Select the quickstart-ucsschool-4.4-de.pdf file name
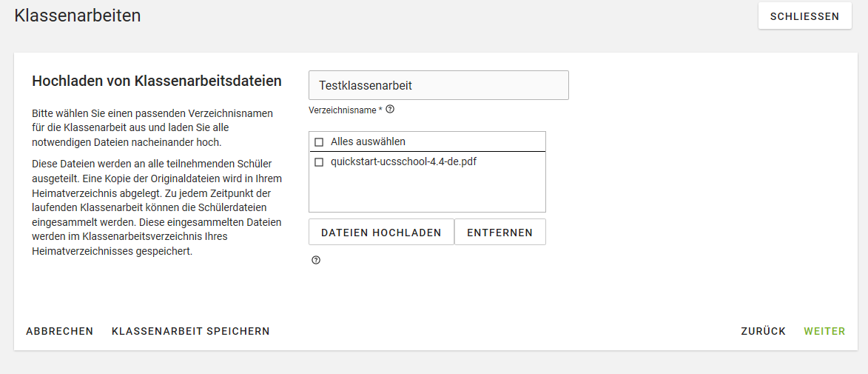This screenshot has height=374, width=868. (x=403, y=162)
